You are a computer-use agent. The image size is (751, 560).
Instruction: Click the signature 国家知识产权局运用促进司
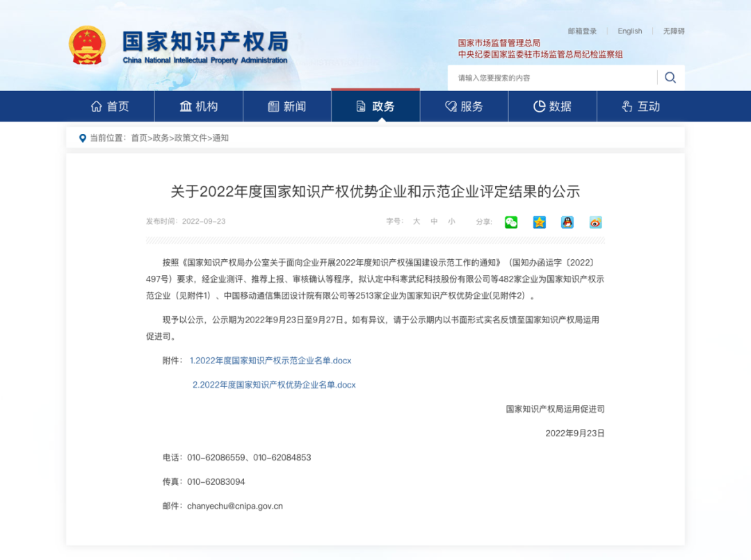click(555, 409)
